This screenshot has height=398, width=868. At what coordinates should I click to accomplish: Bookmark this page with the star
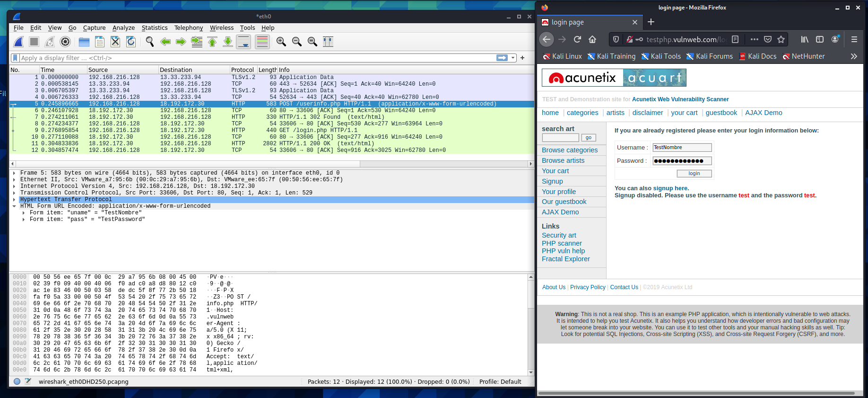tap(781, 39)
